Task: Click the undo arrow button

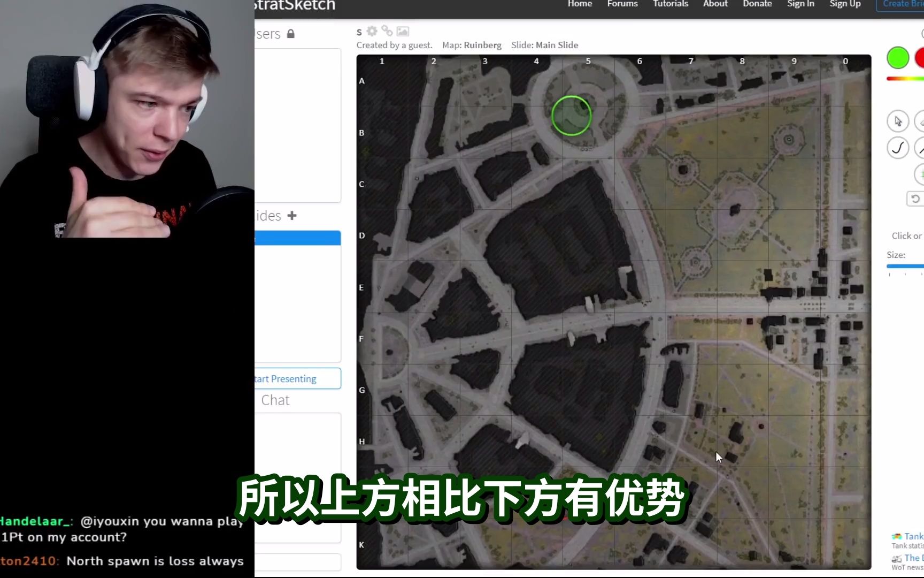Action: coord(915,199)
